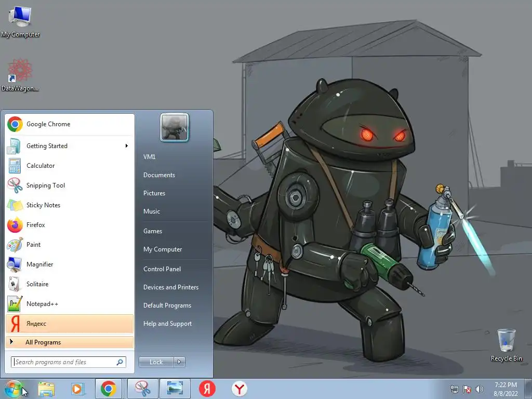Open My Computer from Start menu right pane
Viewport: 532px width, 399px height.
[x=163, y=249]
